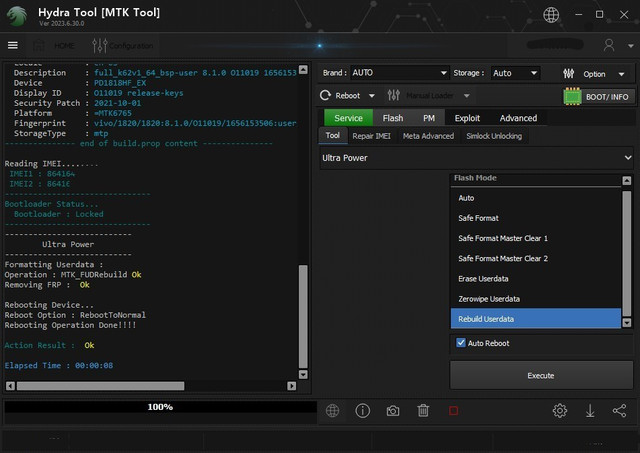
Task: Click the Execute button
Action: point(541,375)
